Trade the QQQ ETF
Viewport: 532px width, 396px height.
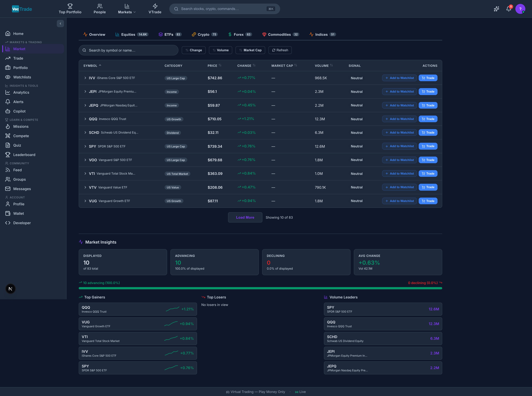[x=428, y=119]
